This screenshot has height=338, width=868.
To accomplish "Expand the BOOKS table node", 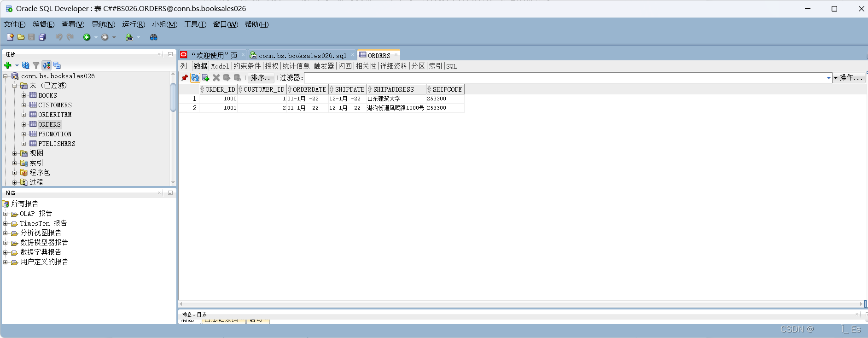I will pyautogui.click(x=23, y=95).
